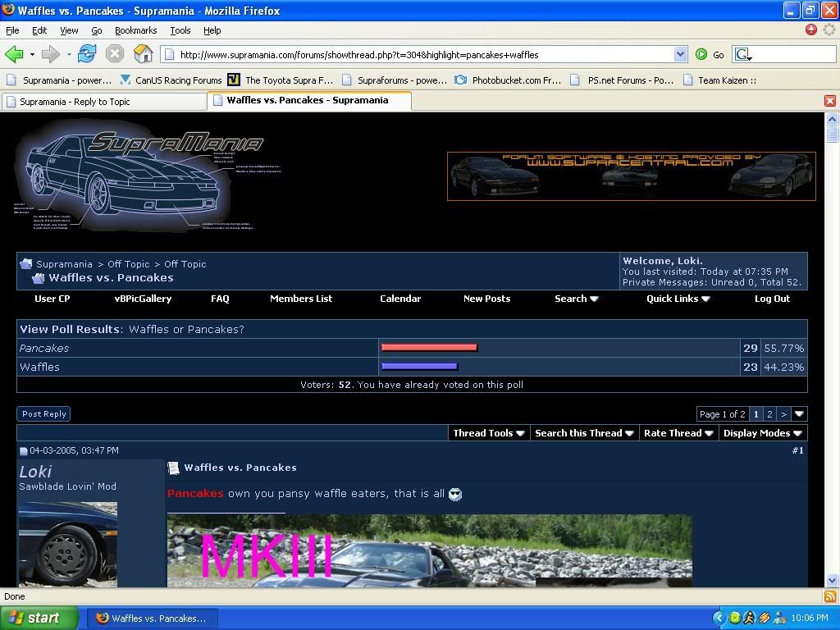
Task: Click the New Posts link
Action: point(487,299)
